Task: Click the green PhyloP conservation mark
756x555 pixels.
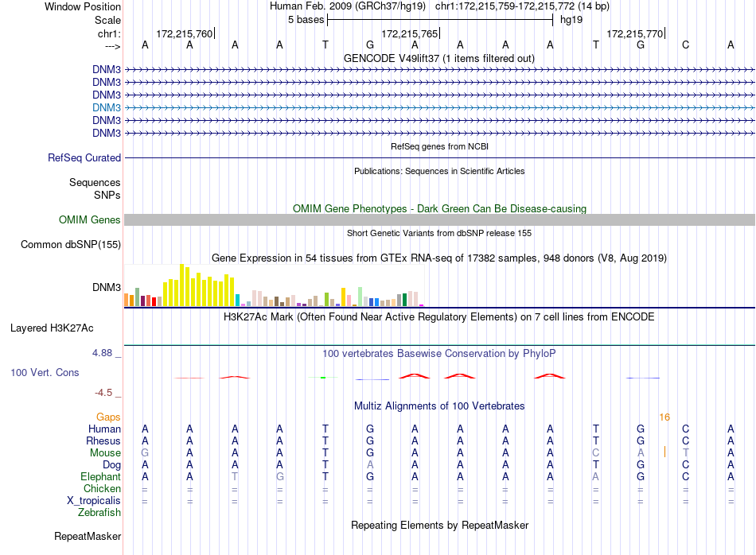Action: tap(323, 377)
